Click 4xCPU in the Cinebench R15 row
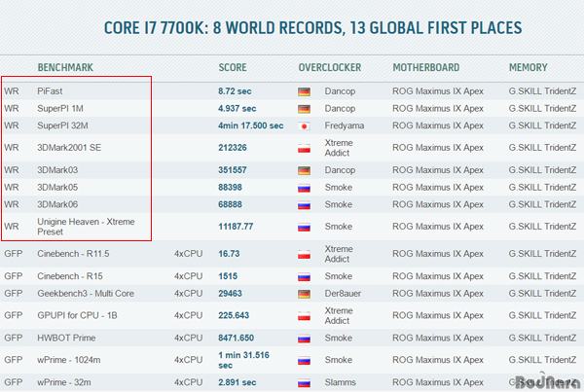 [x=188, y=276]
